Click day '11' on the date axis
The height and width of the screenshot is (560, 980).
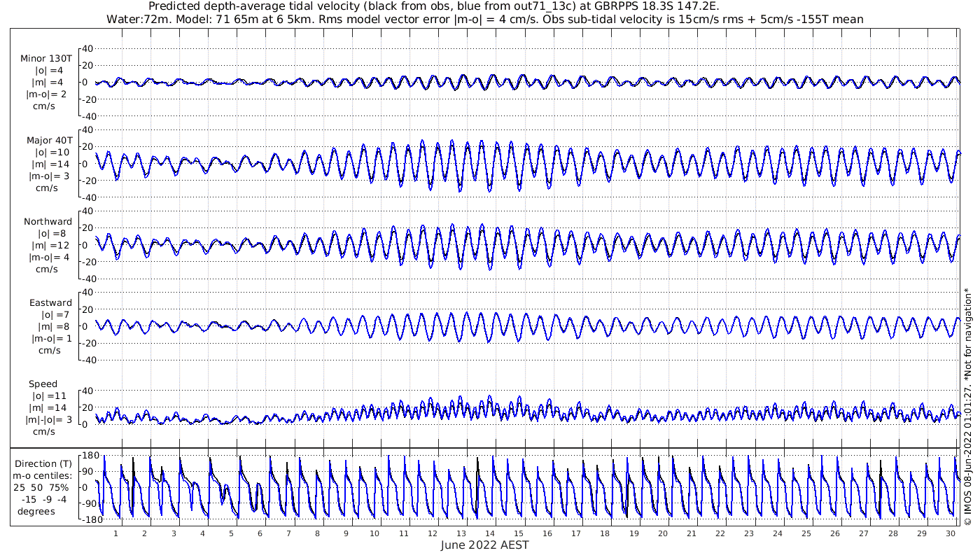(x=403, y=533)
